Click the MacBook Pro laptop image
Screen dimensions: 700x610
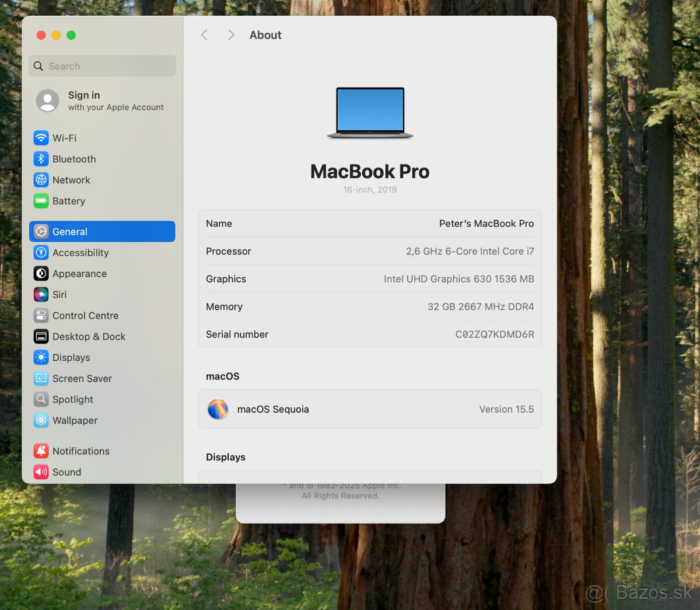(370, 113)
